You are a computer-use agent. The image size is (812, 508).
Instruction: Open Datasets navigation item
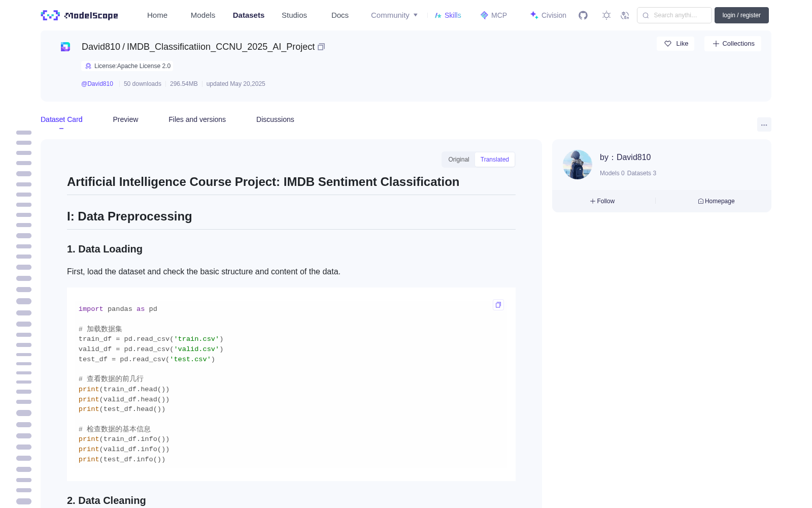click(x=249, y=15)
